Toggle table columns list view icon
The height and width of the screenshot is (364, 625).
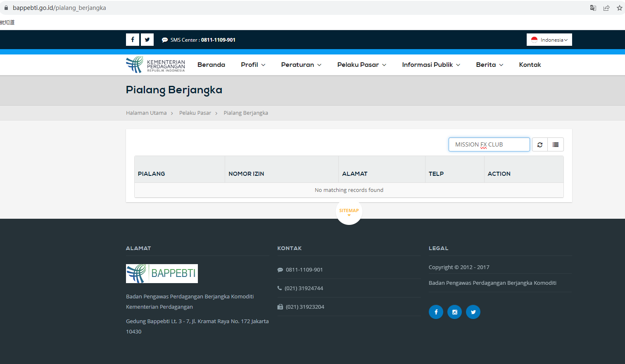click(556, 144)
